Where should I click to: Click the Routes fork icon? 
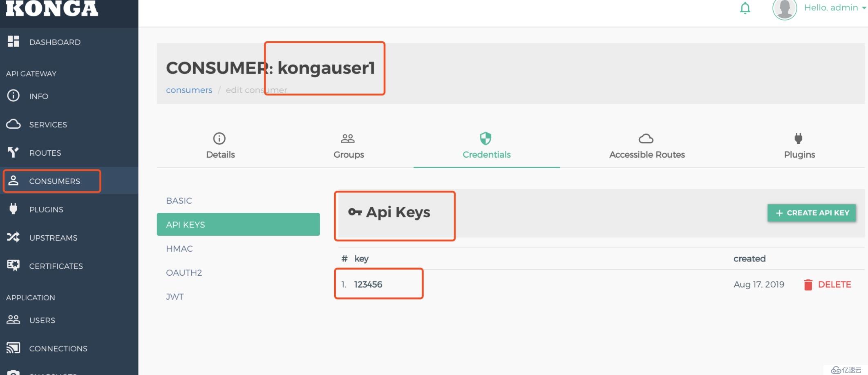coord(13,152)
